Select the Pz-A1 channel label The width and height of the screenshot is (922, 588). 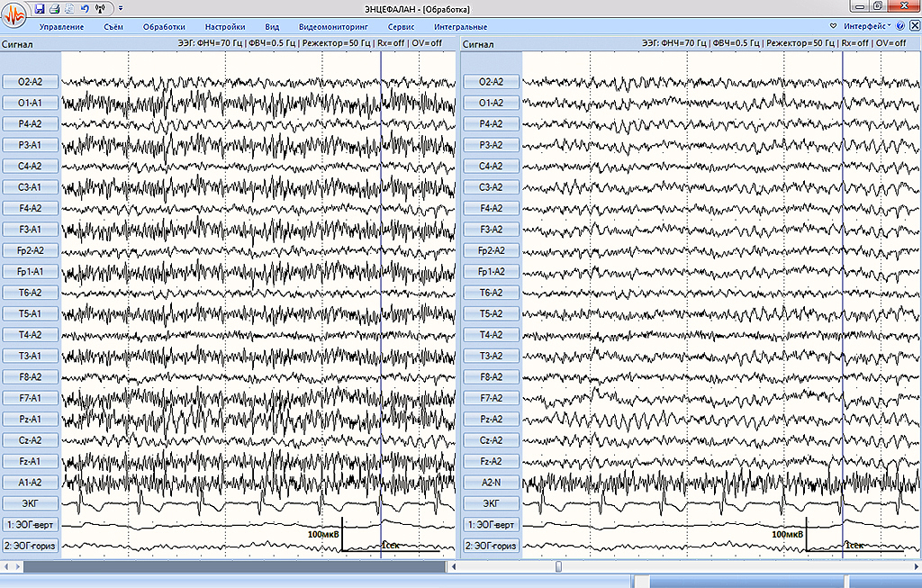(x=31, y=420)
